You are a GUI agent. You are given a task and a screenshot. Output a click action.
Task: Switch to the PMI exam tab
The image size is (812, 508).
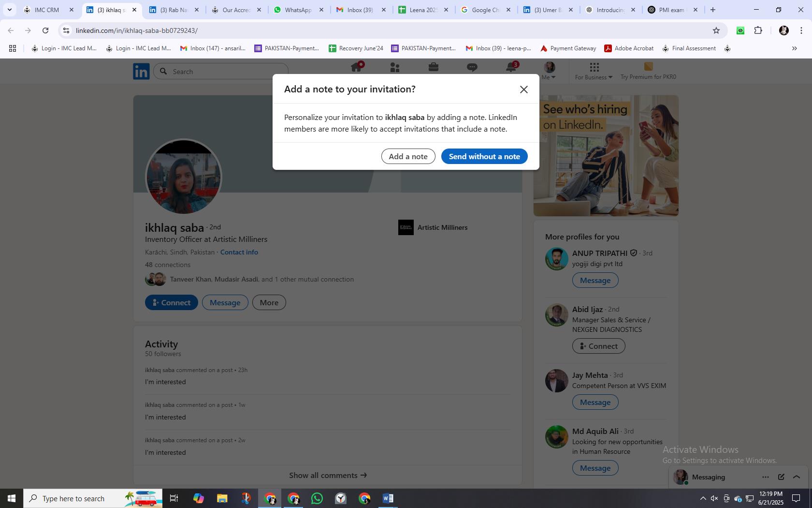point(673,10)
